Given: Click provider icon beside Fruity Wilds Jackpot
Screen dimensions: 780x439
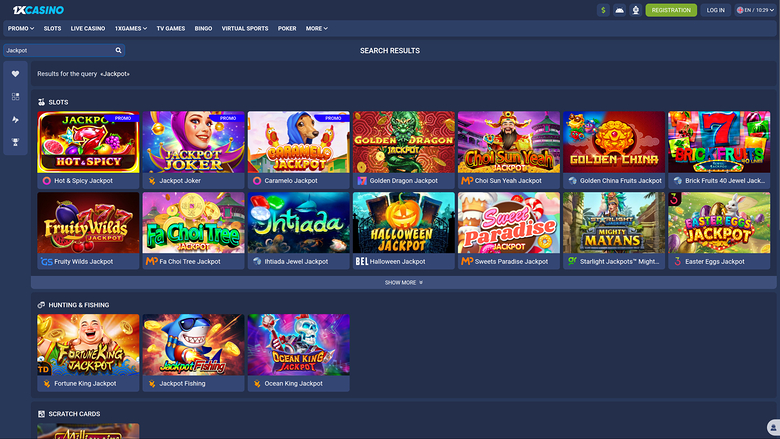Looking at the screenshot, I should (x=47, y=262).
